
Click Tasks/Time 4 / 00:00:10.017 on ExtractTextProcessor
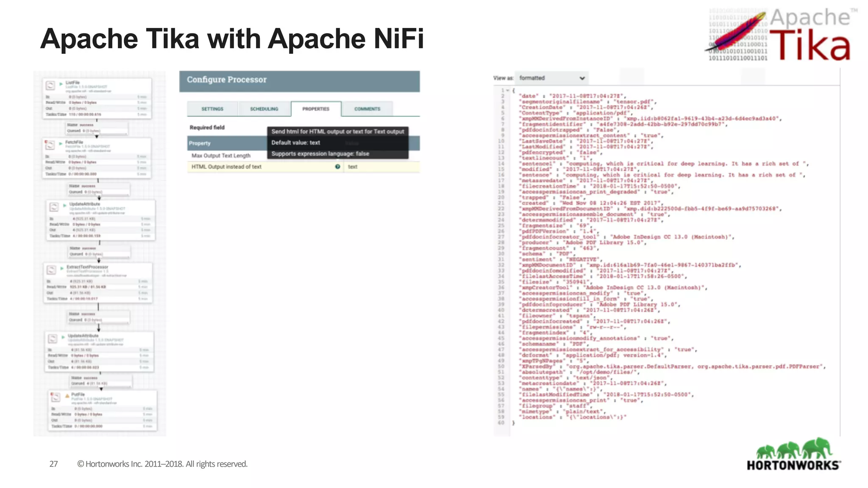(84, 299)
